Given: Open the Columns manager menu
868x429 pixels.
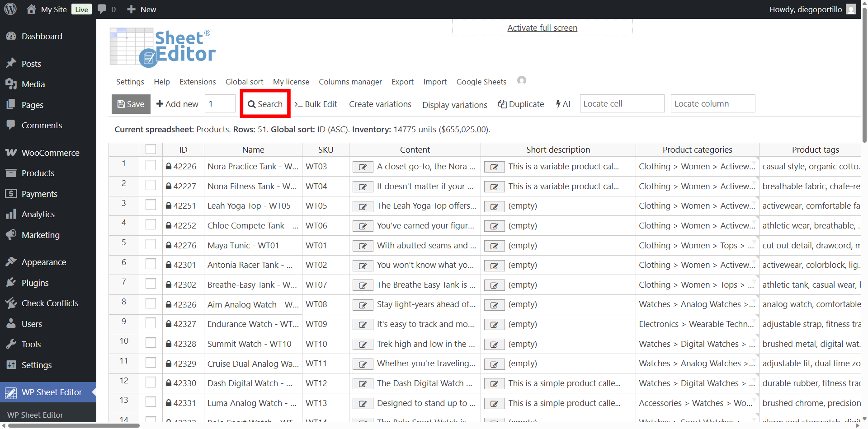Looking at the screenshot, I should (350, 82).
